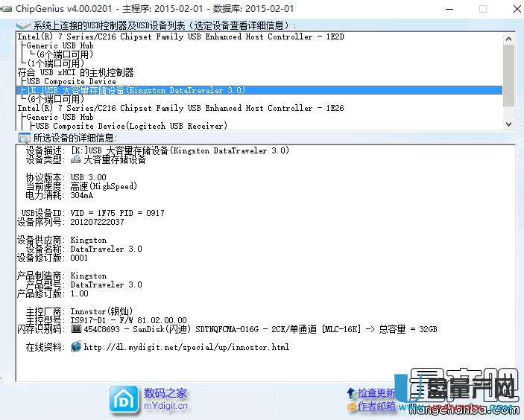Select the USB xHCI host controller entry
This screenshot has height=420, width=524.
coord(75,72)
